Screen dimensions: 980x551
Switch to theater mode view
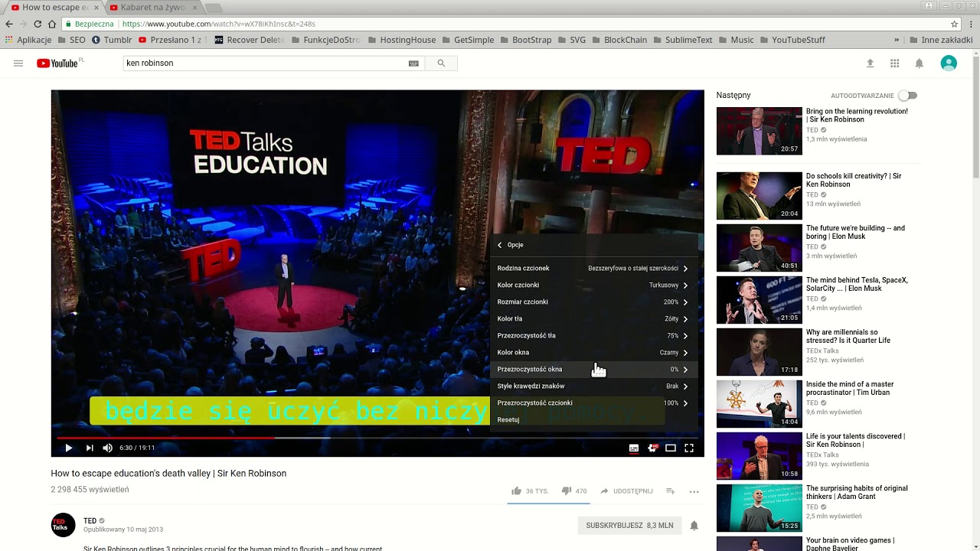671,448
